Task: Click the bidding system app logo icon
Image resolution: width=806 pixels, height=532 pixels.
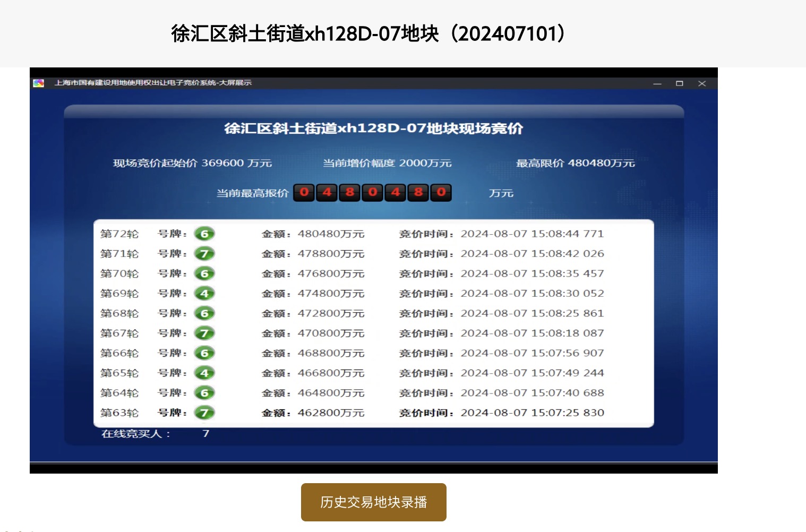Action: (38, 83)
